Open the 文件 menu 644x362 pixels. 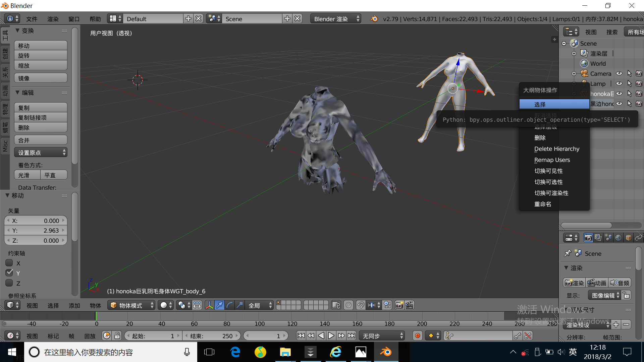coord(32,19)
